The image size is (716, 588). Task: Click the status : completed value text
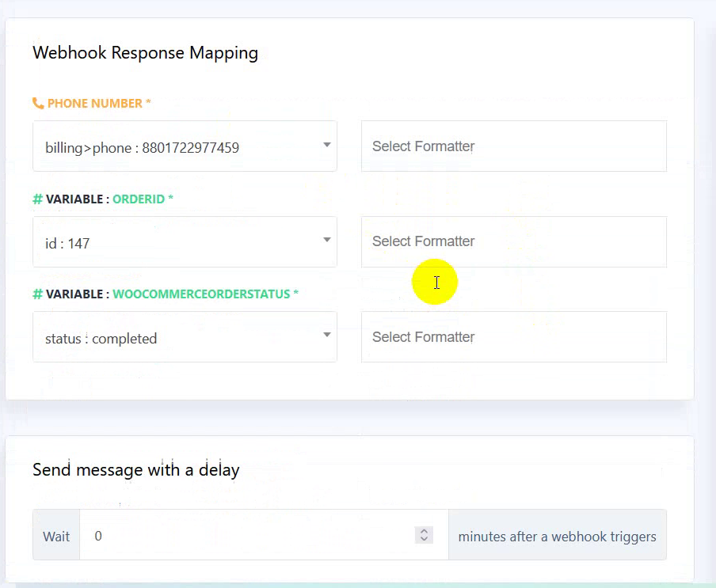(101, 339)
